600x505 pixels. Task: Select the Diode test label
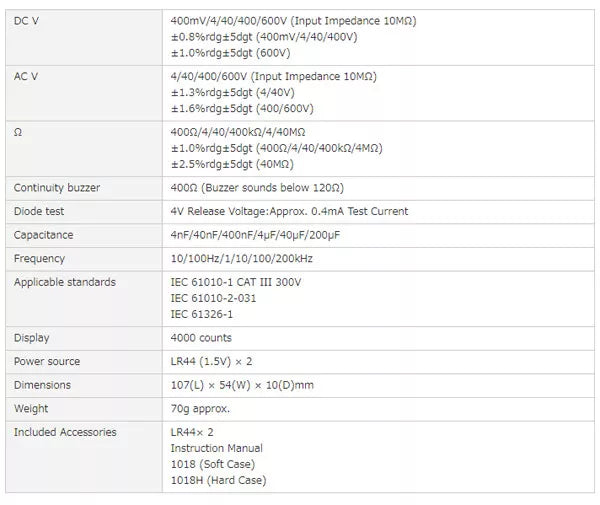pyautogui.click(x=40, y=211)
